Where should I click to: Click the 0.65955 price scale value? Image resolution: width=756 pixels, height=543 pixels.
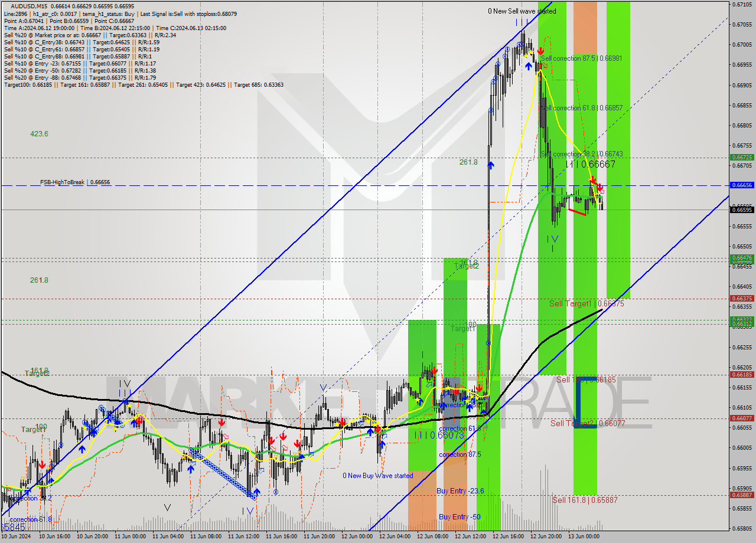742,468
